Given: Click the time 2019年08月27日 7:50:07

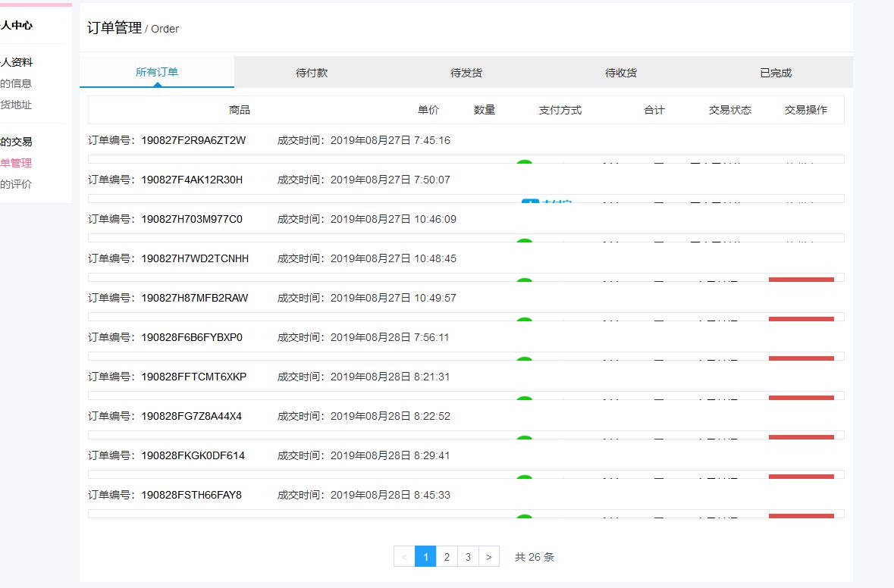Looking at the screenshot, I should (390, 180).
